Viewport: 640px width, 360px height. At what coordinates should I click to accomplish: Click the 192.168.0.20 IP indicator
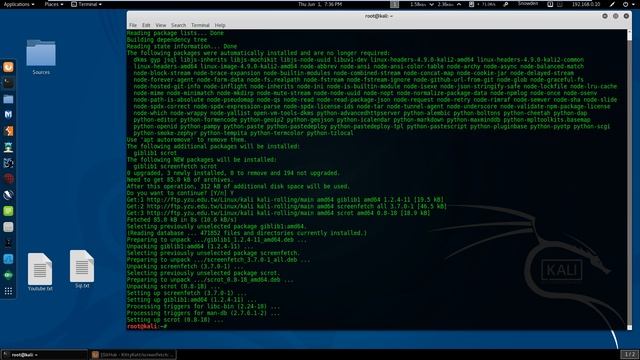click(x=586, y=4)
